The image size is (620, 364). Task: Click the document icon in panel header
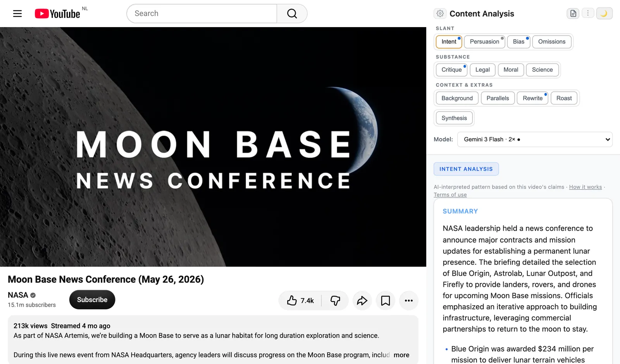(x=573, y=14)
